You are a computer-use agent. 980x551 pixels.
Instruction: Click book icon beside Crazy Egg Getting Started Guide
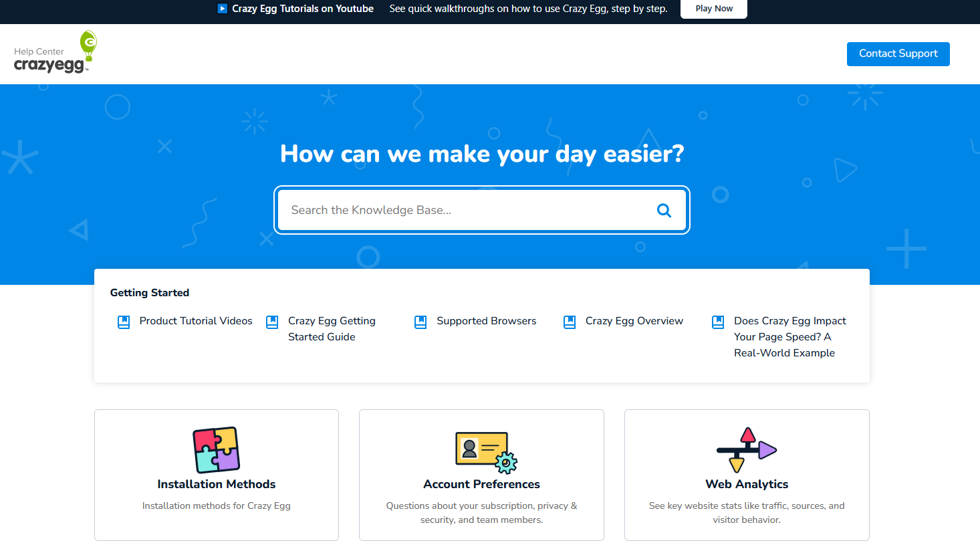pos(272,322)
